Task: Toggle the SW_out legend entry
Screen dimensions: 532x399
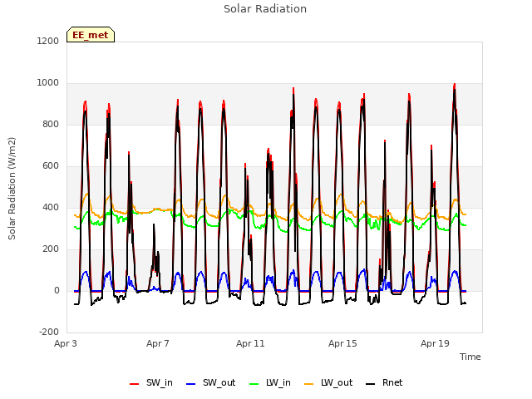Action: [210, 383]
